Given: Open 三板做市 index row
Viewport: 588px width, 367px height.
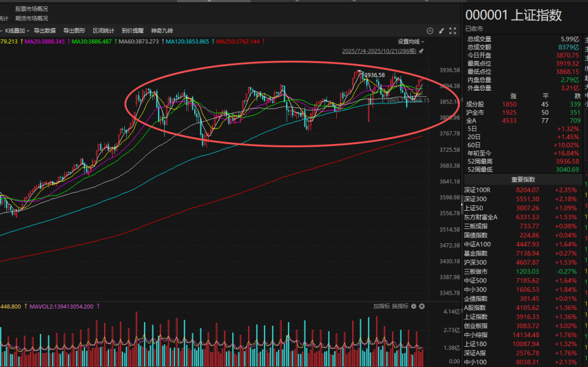Looking at the screenshot, I should [x=522, y=271].
